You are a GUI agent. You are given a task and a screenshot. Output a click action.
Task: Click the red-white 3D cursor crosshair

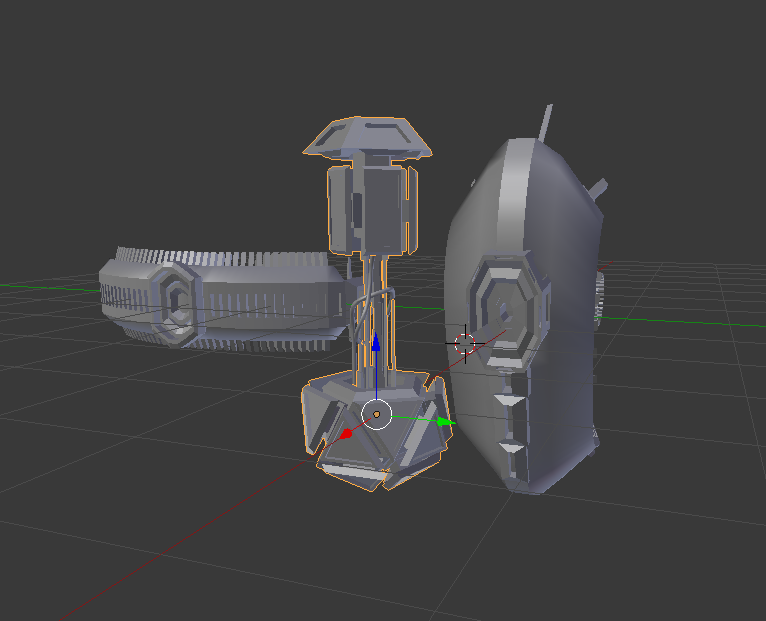465,344
